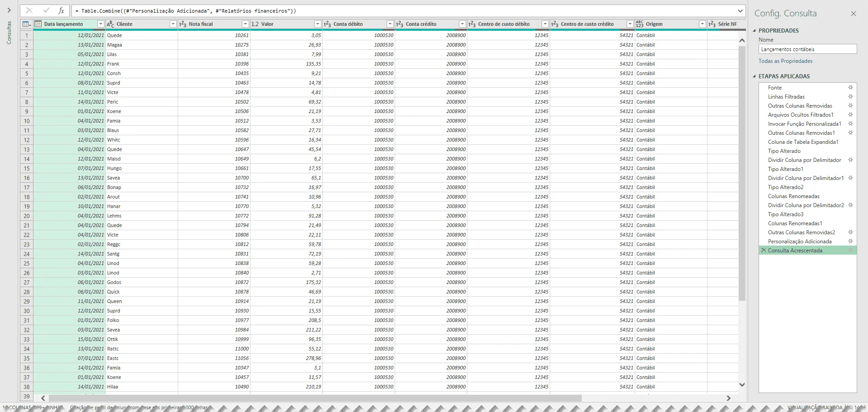Open filter dropdown of Valor column

click(317, 24)
